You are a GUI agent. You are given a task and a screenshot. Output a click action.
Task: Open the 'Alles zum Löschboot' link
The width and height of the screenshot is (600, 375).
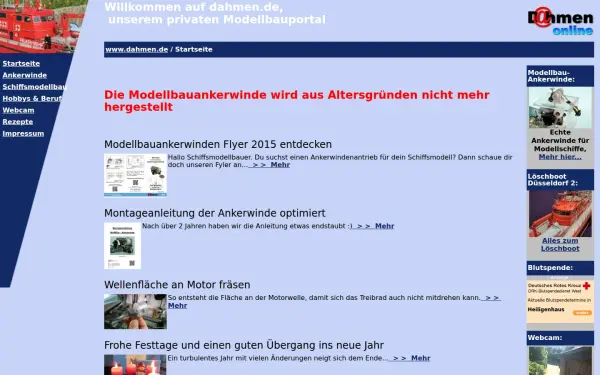(x=560, y=245)
